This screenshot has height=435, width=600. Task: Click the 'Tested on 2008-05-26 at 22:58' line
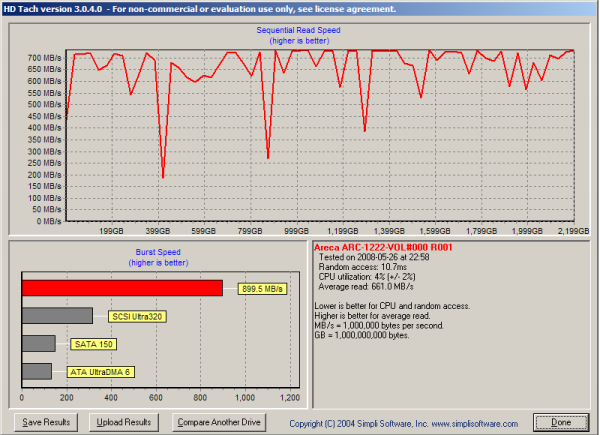point(374,257)
